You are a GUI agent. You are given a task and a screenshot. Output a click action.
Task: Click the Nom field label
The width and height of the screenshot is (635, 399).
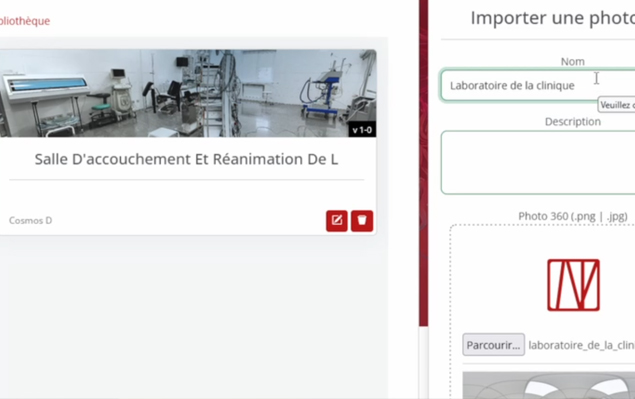click(572, 62)
